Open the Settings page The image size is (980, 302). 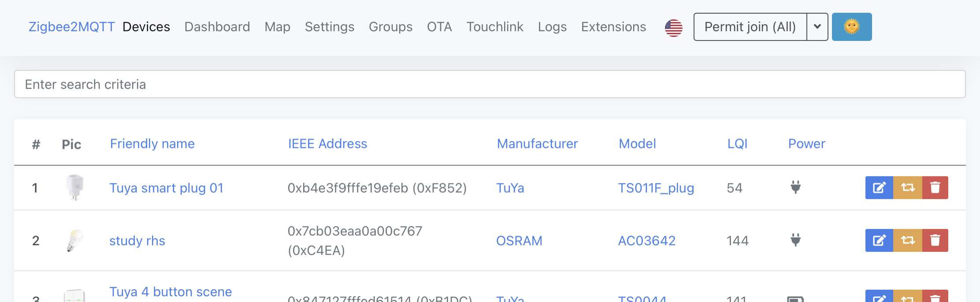click(330, 27)
